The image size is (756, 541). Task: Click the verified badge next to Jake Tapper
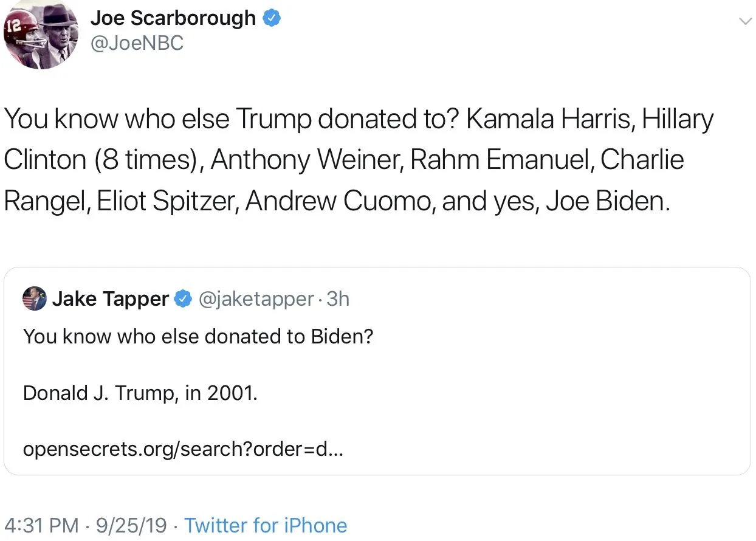pyautogui.click(x=183, y=298)
